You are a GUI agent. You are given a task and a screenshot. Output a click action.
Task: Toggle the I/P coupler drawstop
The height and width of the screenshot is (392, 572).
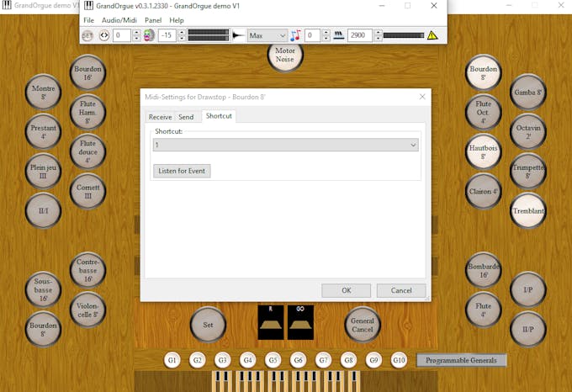pyautogui.click(x=528, y=290)
